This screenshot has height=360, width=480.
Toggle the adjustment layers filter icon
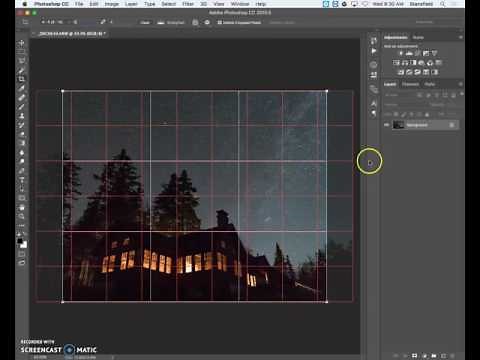[428, 95]
